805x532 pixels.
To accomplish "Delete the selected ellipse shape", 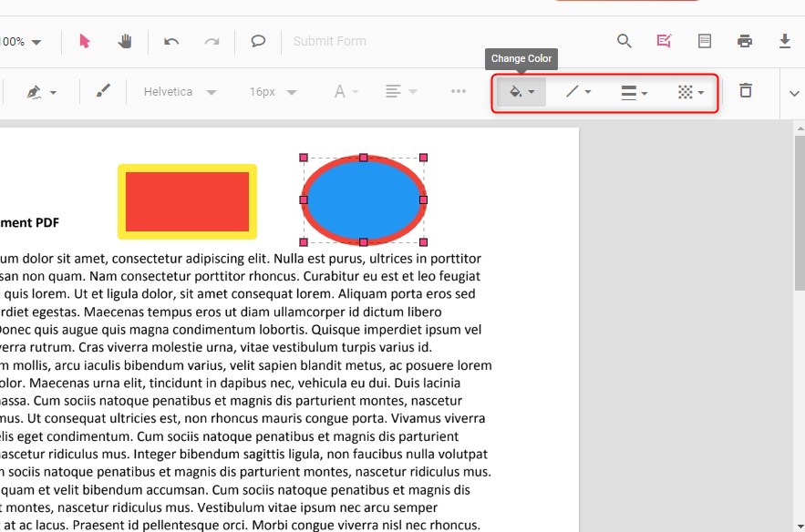I will [x=746, y=91].
